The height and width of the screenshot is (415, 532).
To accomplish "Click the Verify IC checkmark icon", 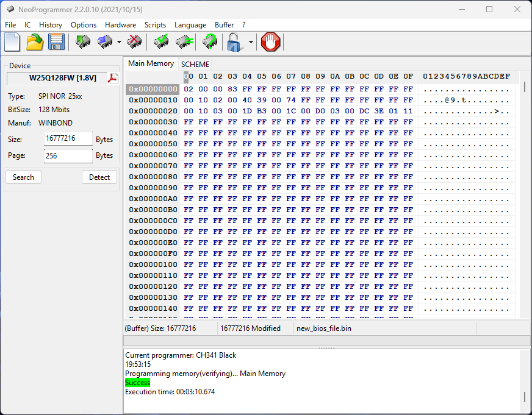I will [x=162, y=42].
